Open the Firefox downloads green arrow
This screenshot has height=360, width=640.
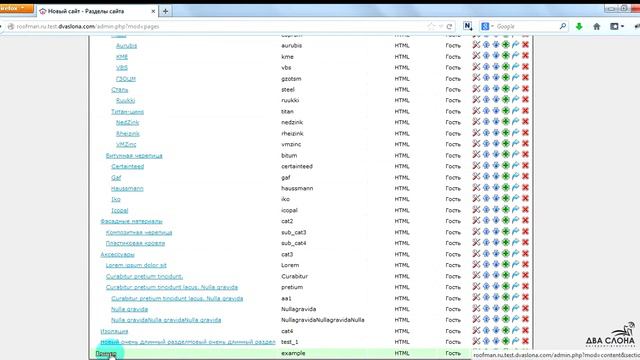pos(579,27)
